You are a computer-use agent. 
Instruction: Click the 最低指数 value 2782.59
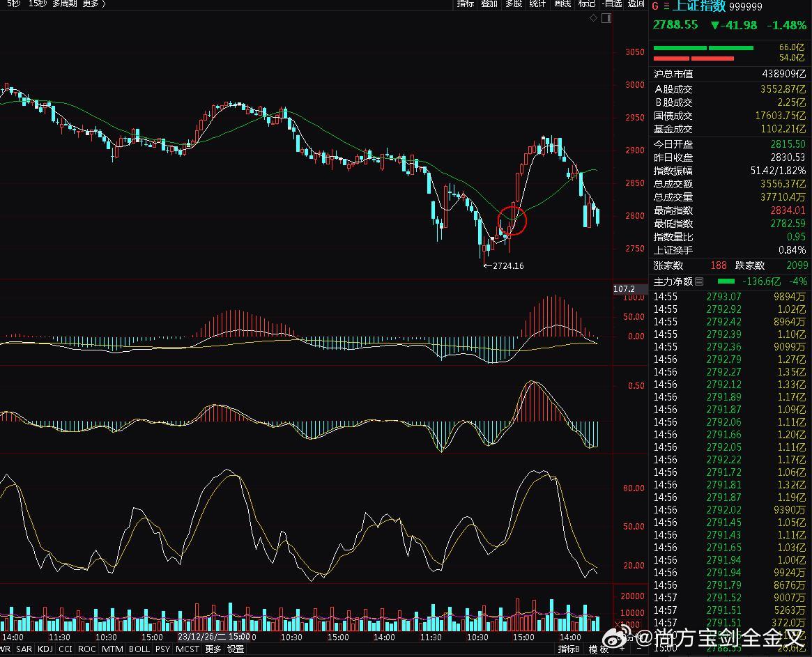pyautogui.click(x=788, y=224)
